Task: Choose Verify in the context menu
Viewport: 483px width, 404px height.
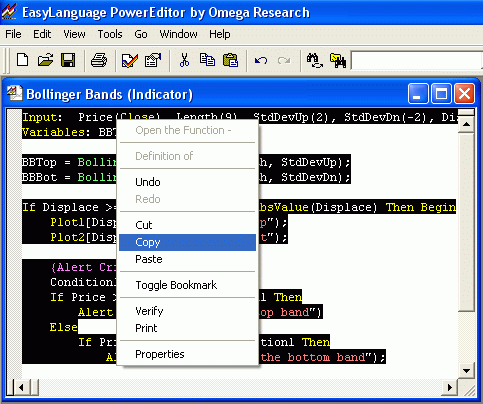Action: click(x=187, y=311)
